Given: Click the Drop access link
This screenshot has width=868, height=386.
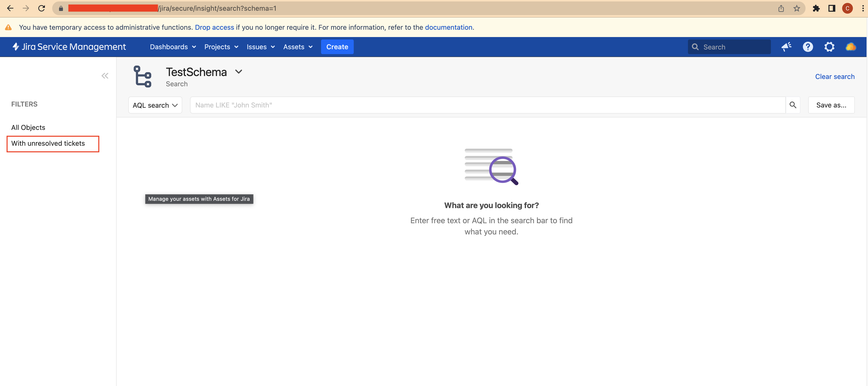Looking at the screenshot, I should pos(214,27).
